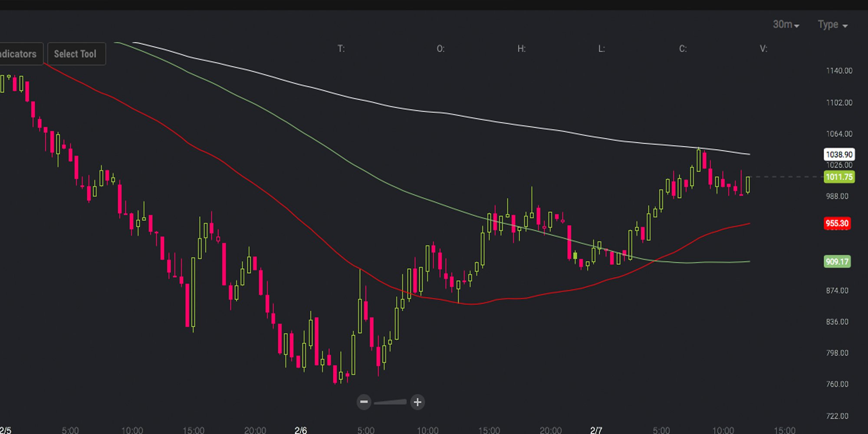Screen dimensions: 868x434
Task: Click the zoom in plus icon
Action: click(x=418, y=402)
